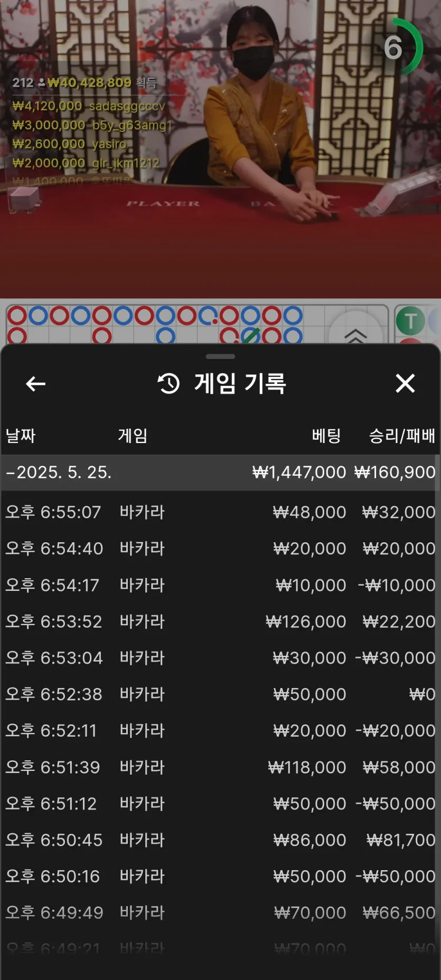Image resolution: width=441 pixels, height=980 pixels.
Task: Tap the drag handle atop the history sheet
Action: click(220, 356)
